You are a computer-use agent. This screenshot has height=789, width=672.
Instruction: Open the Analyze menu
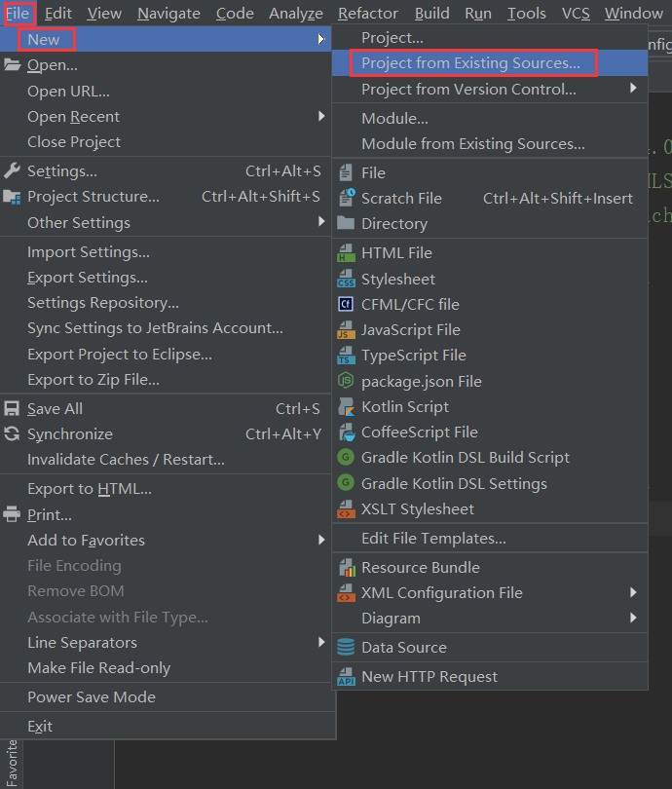coord(296,13)
